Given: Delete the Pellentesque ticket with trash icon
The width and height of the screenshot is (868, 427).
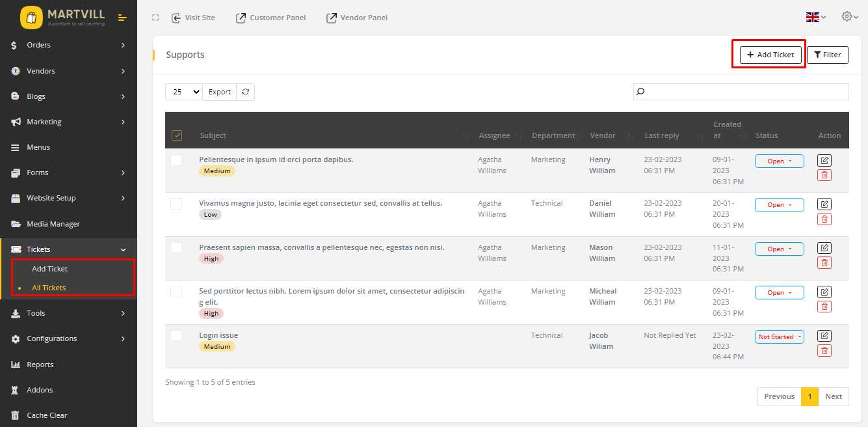Looking at the screenshot, I should click(x=824, y=175).
